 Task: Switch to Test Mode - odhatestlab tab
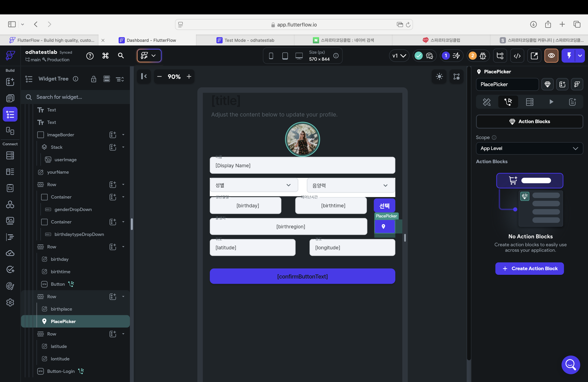click(x=245, y=40)
